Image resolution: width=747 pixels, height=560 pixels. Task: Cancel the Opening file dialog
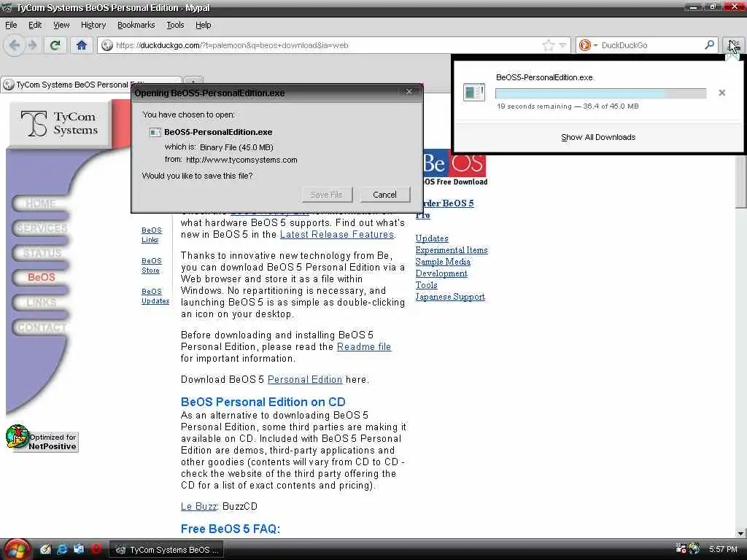click(x=384, y=194)
